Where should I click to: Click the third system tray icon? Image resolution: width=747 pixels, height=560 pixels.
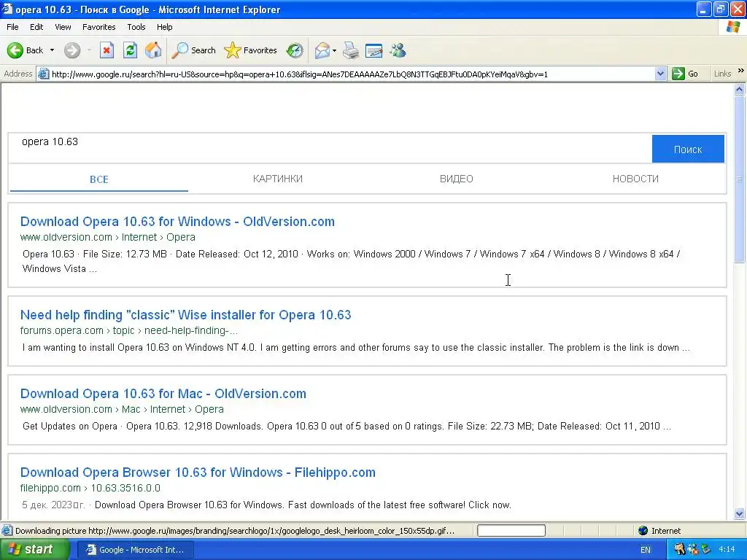(x=705, y=550)
